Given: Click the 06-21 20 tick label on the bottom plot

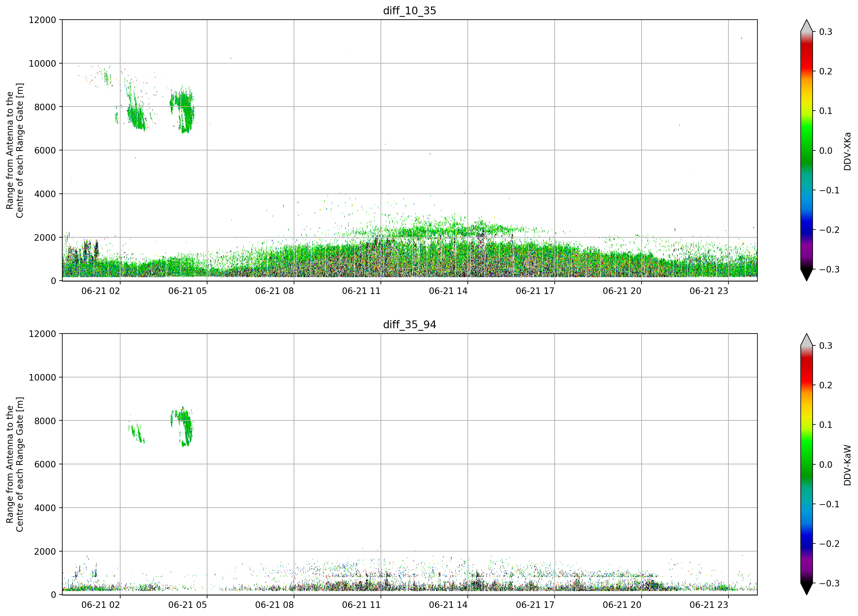Looking at the screenshot, I should click(x=622, y=605).
